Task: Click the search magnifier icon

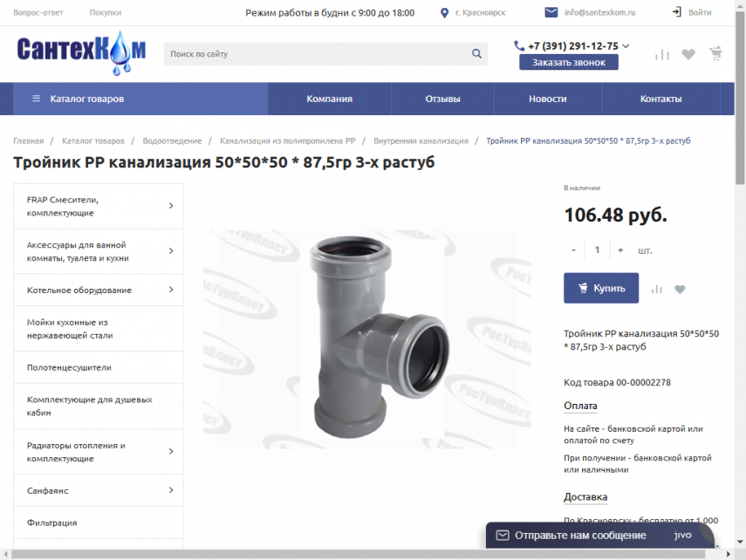Action: (476, 54)
